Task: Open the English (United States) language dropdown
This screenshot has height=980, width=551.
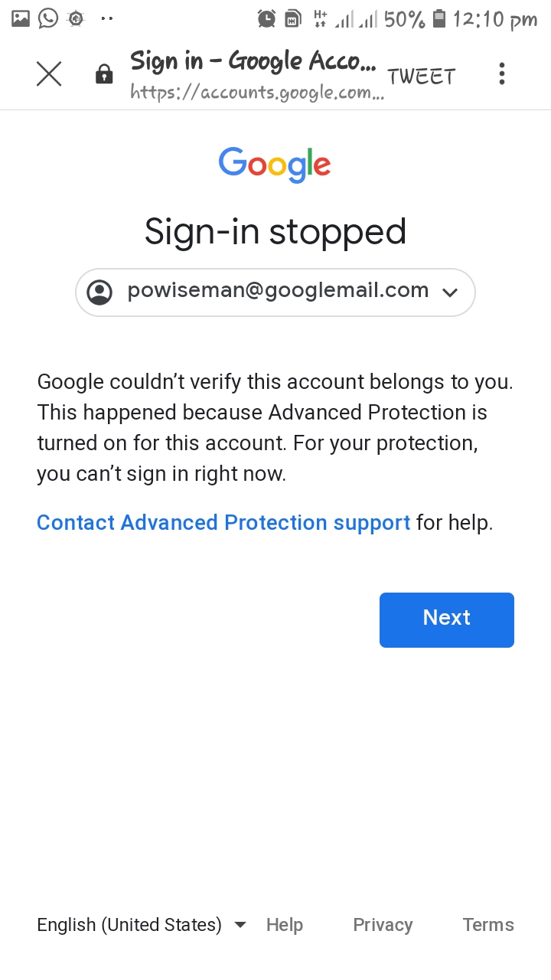Action: pyautogui.click(x=142, y=925)
